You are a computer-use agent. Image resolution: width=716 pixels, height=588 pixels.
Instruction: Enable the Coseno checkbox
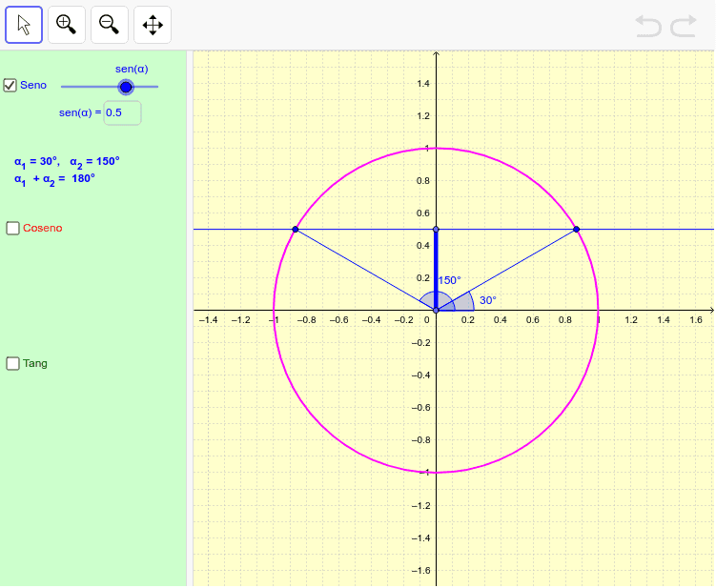pyautogui.click(x=12, y=229)
